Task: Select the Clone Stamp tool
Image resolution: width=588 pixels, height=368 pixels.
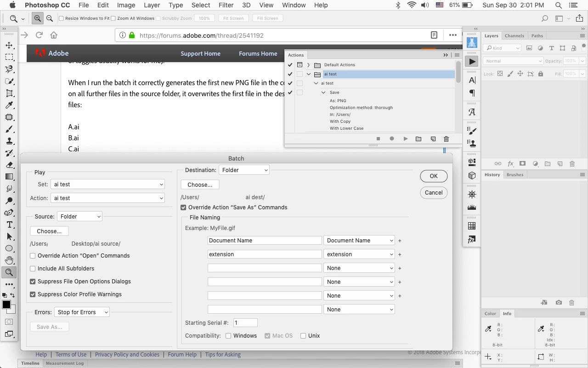Action: (9, 141)
